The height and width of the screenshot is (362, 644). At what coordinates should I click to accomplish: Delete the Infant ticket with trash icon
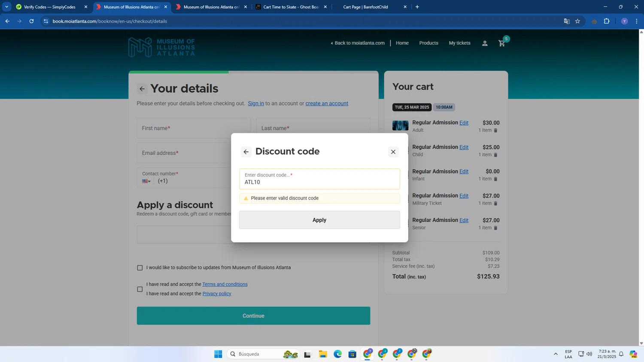(x=495, y=179)
